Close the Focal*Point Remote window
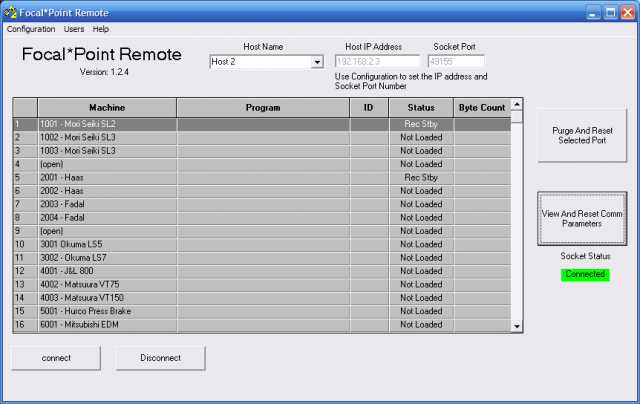The width and height of the screenshot is (640, 404). tap(627, 12)
